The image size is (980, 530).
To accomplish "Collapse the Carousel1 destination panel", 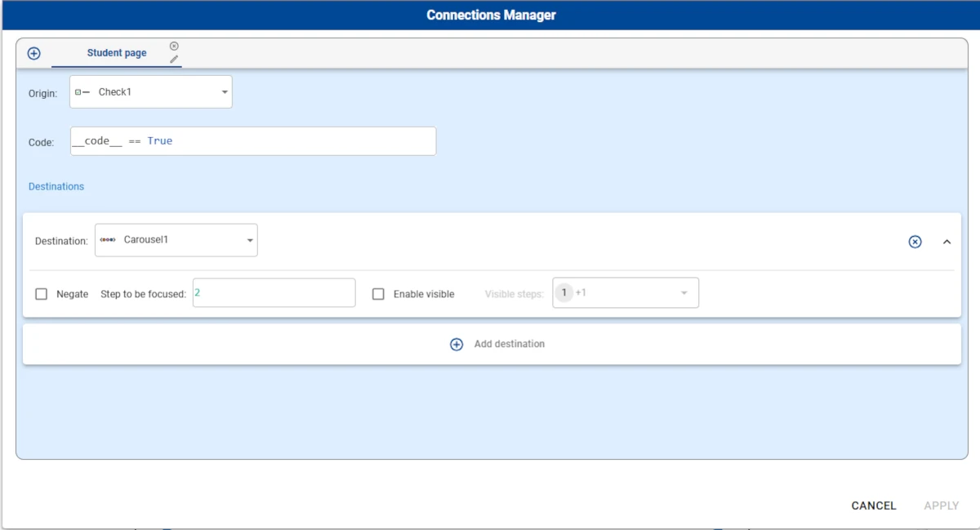I will coord(947,242).
